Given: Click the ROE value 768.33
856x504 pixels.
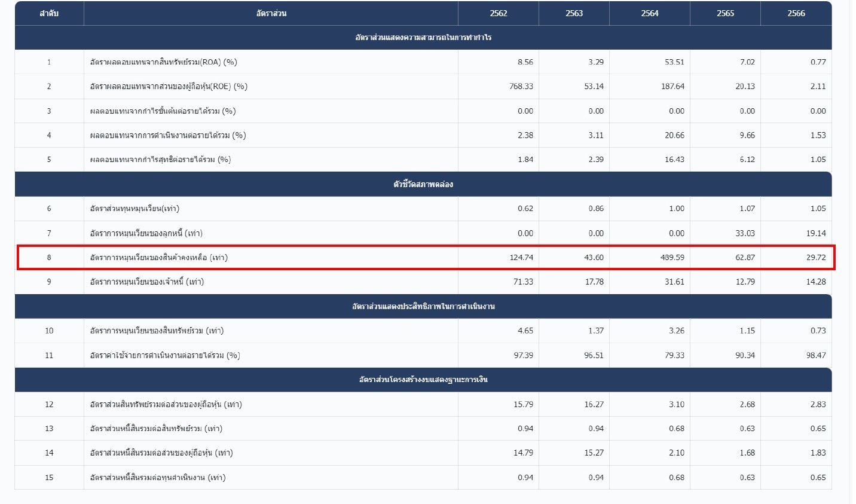Looking at the screenshot, I should coord(521,87).
